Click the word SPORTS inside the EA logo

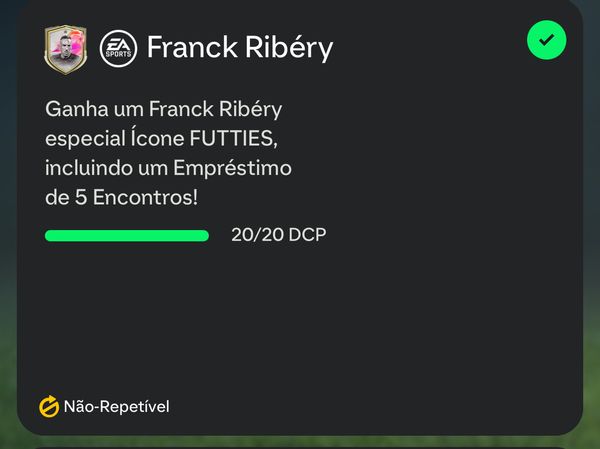pyautogui.click(x=118, y=54)
